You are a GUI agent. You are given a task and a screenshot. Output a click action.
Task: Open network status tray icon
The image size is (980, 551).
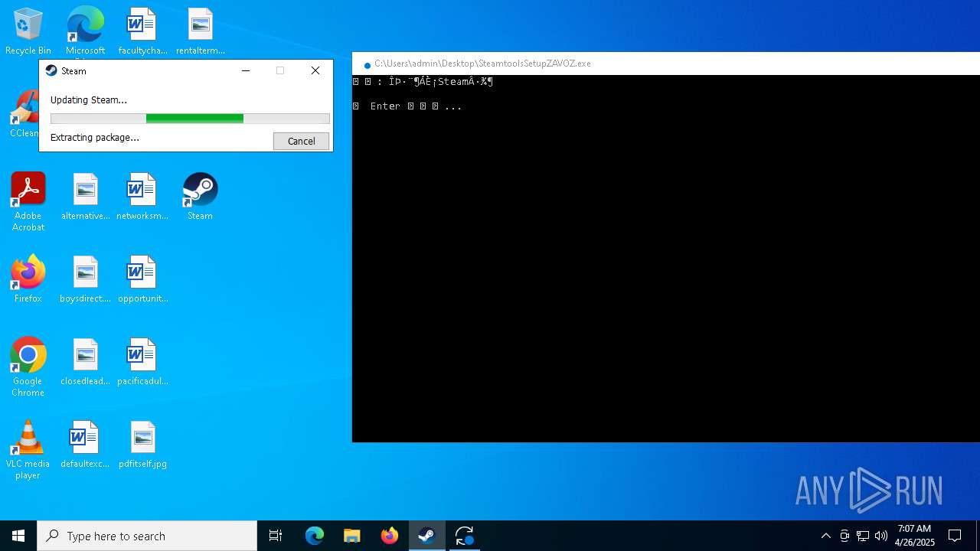pos(863,536)
